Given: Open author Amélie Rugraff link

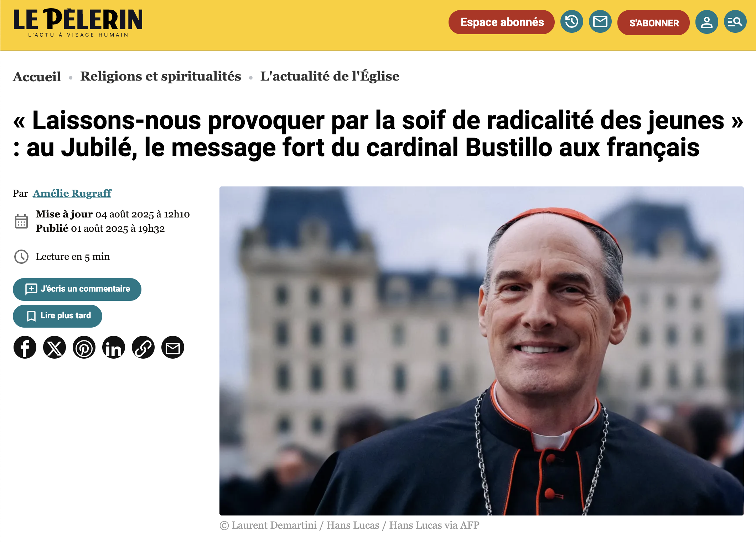Looking at the screenshot, I should coord(72,193).
